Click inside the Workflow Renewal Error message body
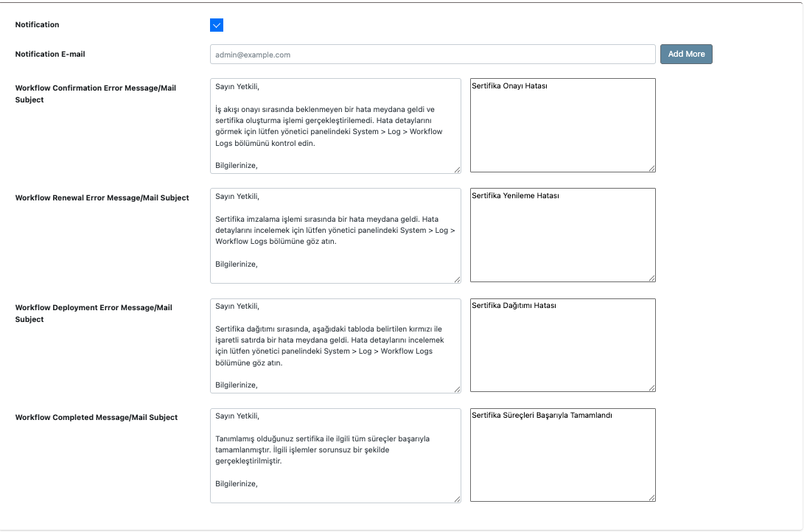Screen dimensions: 804x532 (x=335, y=234)
